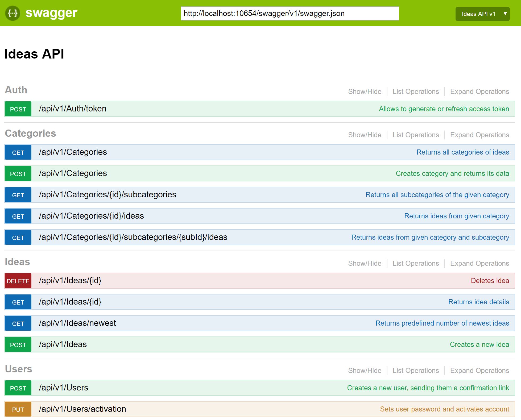The width and height of the screenshot is (521, 420).
Task: Open the Ideas API v1 dropdown
Action: point(482,14)
